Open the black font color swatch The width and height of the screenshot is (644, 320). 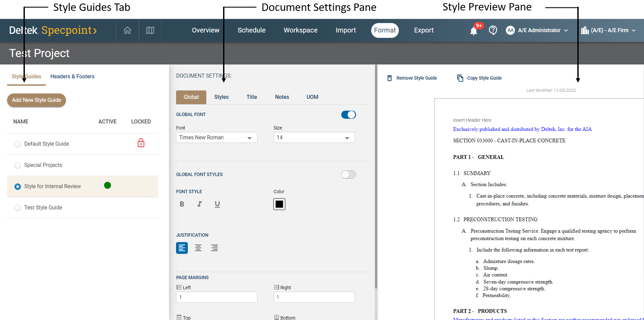click(x=279, y=204)
